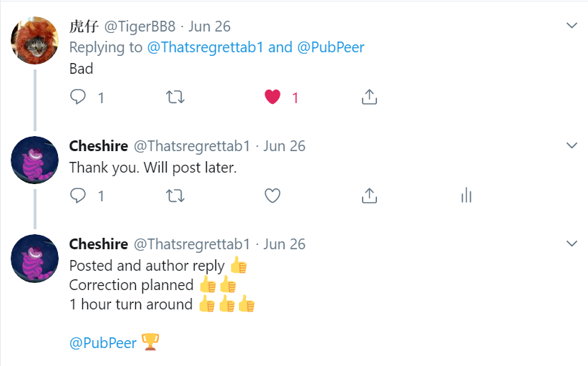
Task: Open chevron menu on "Posted and author reply" tweet
Action: 572,244
